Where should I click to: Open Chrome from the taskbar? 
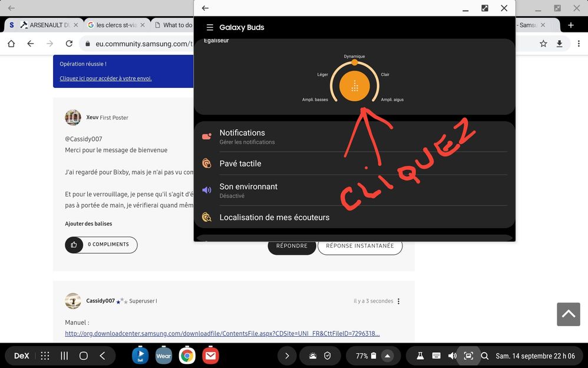click(x=187, y=355)
